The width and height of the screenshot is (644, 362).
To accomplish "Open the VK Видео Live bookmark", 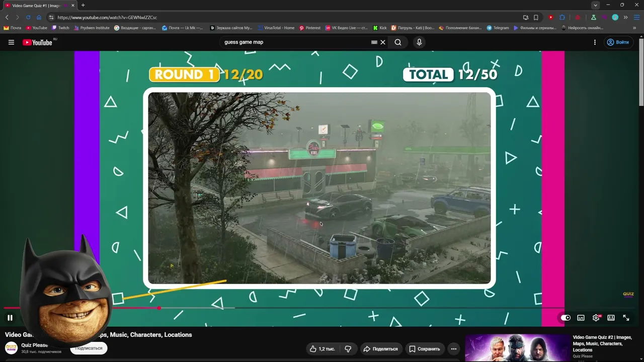I will [347, 28].
